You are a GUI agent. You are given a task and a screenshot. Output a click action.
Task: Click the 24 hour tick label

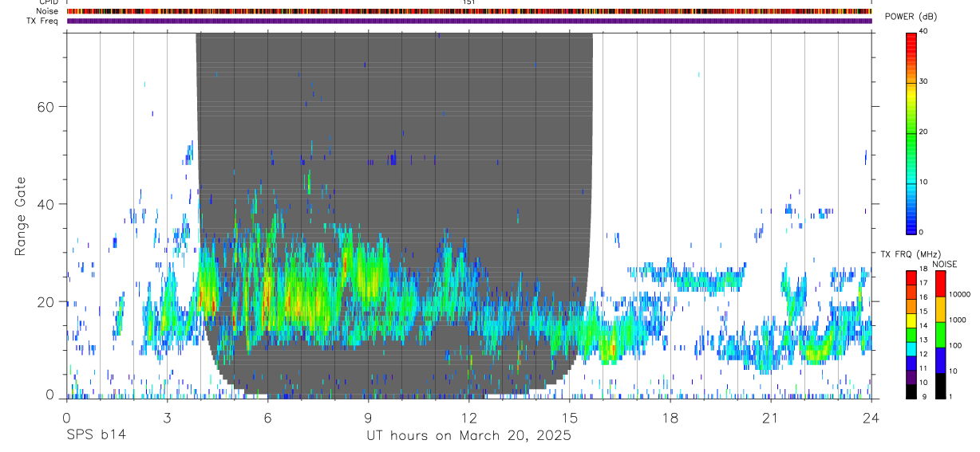click(x=871, y=417)
